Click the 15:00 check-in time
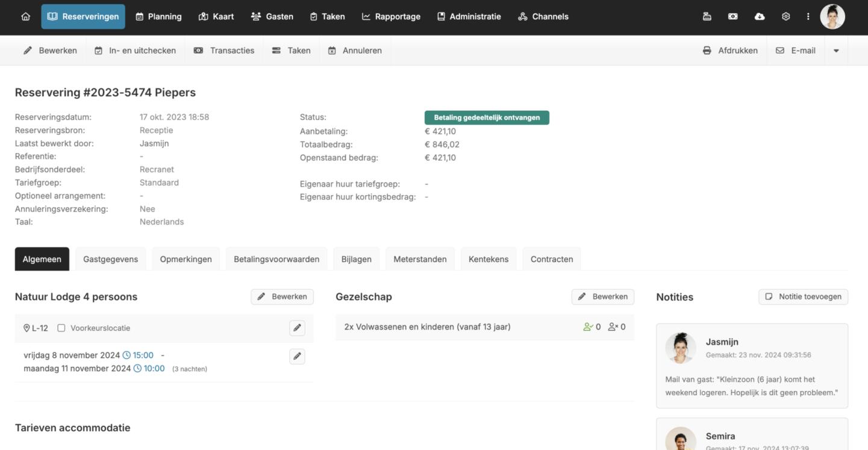 [143, 355]
